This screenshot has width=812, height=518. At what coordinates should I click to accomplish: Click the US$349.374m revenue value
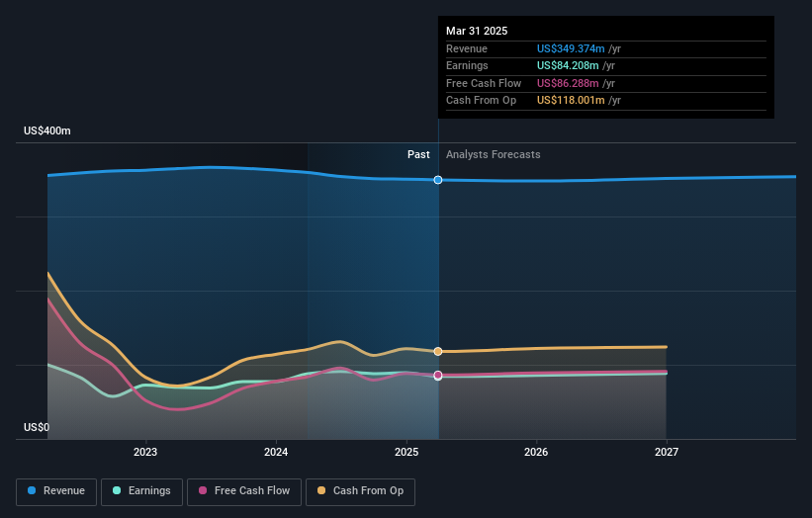(x=571, y=48)
